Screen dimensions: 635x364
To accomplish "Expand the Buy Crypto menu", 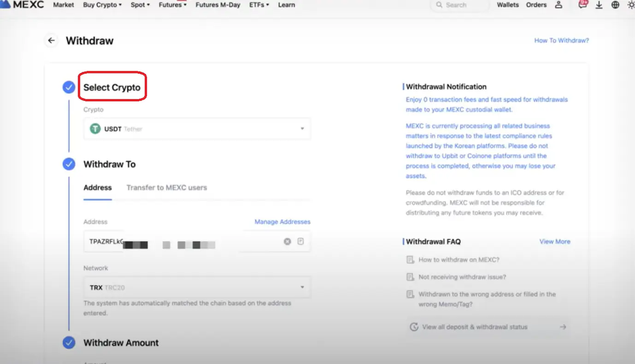I will click(x=102, y=5).
